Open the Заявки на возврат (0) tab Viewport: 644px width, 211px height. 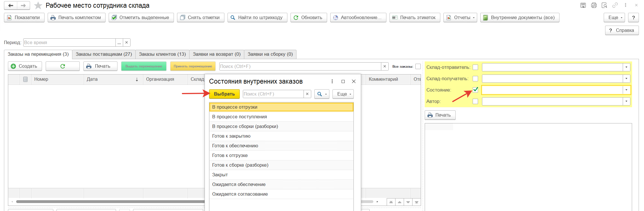tap(217, 54)
